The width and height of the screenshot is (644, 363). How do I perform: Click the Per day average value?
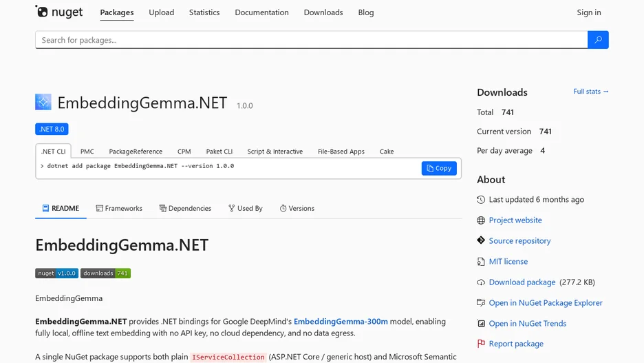543,151
